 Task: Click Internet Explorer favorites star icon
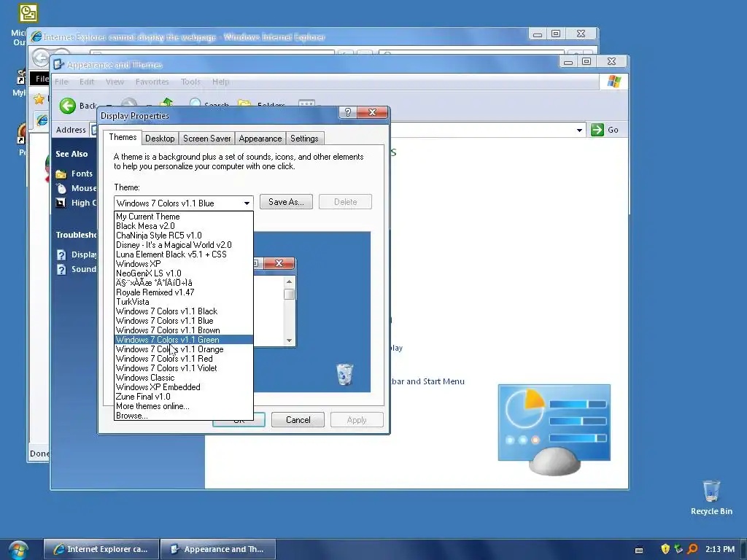pyautogui.click(x=39, y=99)
